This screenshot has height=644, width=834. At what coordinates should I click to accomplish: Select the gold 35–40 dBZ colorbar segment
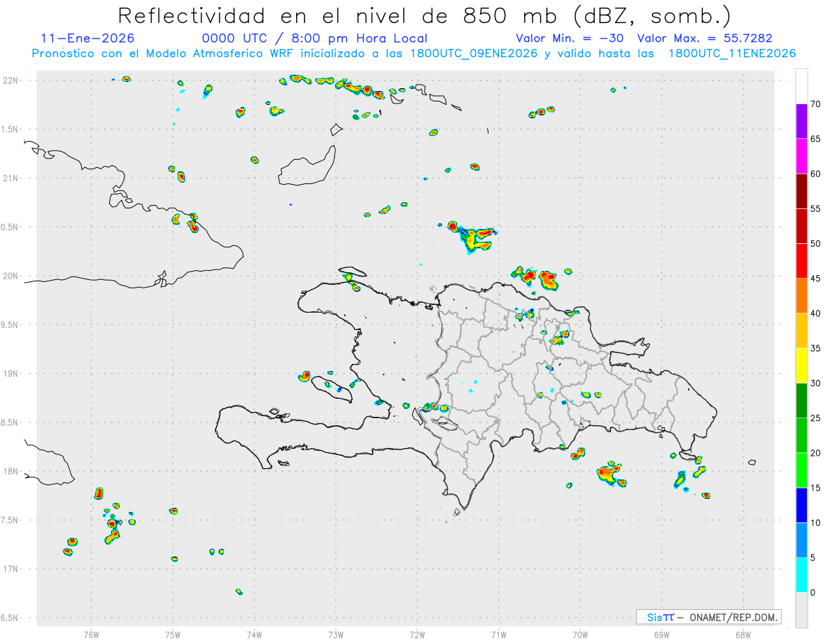(801, 331)
